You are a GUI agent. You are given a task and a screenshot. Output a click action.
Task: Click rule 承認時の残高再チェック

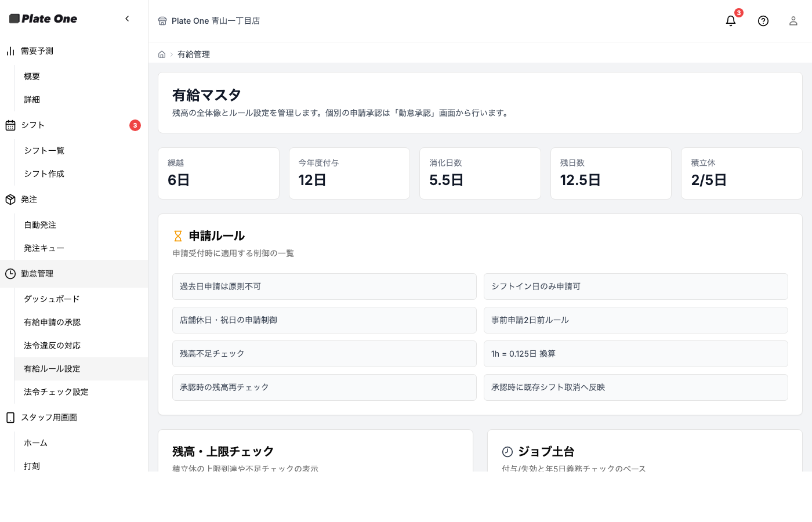[324, 387]
